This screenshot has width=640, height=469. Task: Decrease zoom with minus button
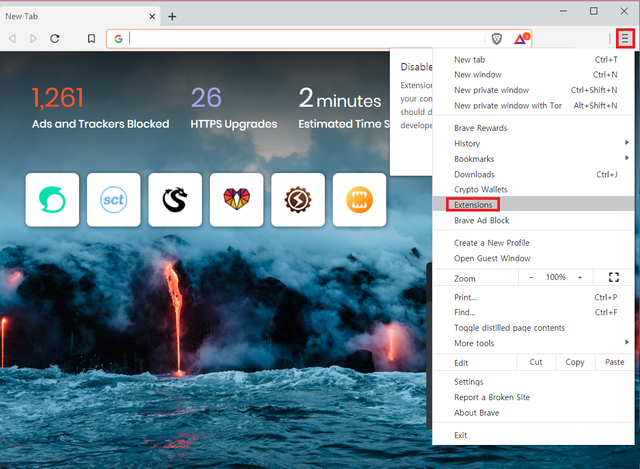(x=531, y=278)
